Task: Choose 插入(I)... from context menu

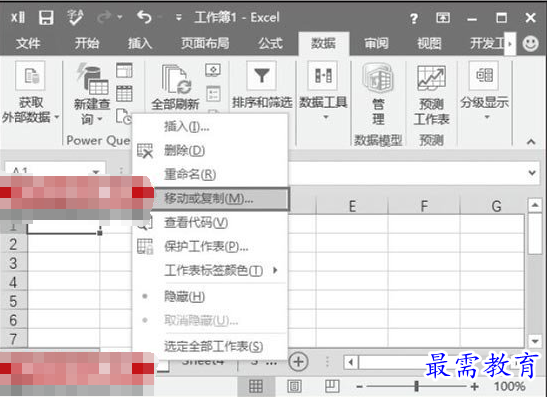Action: pyautogui.click(x=210, y=126)
